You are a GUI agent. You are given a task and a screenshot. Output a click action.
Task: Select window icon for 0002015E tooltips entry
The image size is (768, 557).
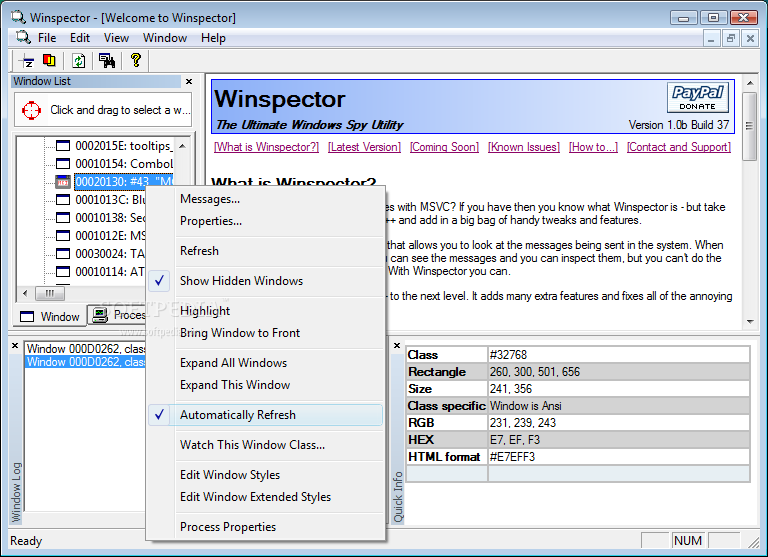click(x=63, y=146)
